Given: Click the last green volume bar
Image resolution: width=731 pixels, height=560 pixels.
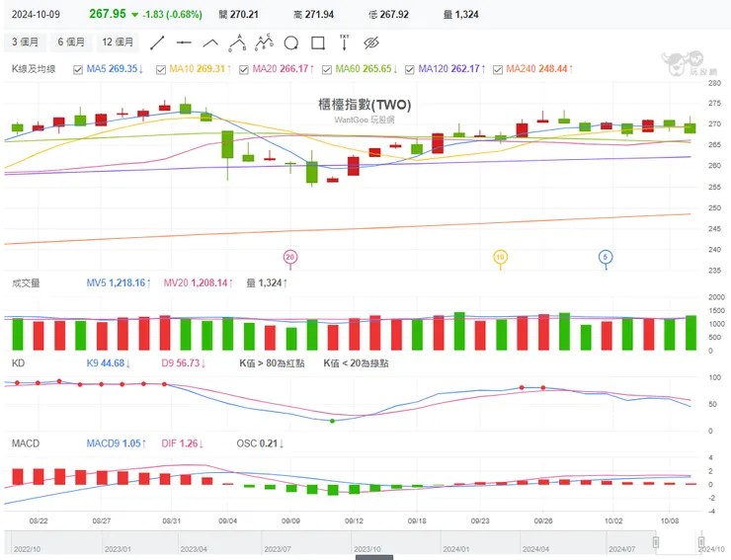Looking at the screenshot, I should (x=690, y=333).
